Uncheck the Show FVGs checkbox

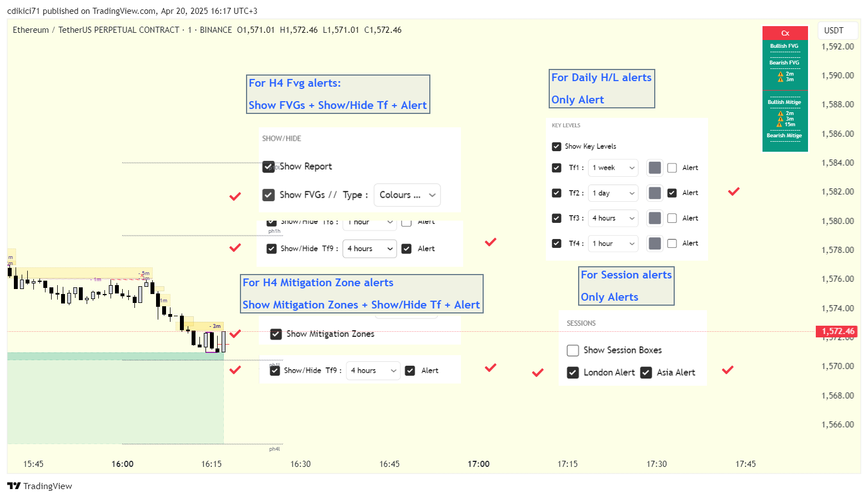click(268, 195)
